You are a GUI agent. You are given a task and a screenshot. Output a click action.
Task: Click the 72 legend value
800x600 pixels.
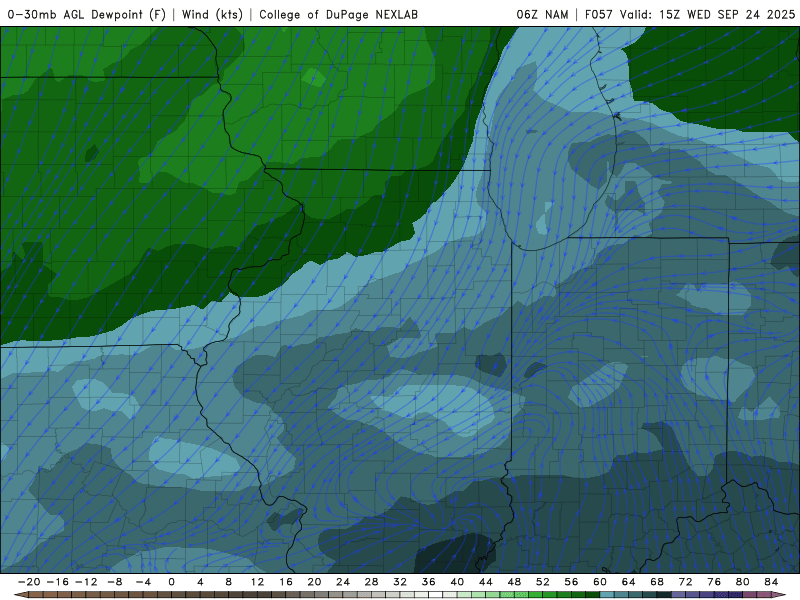[x=686, y=582]
